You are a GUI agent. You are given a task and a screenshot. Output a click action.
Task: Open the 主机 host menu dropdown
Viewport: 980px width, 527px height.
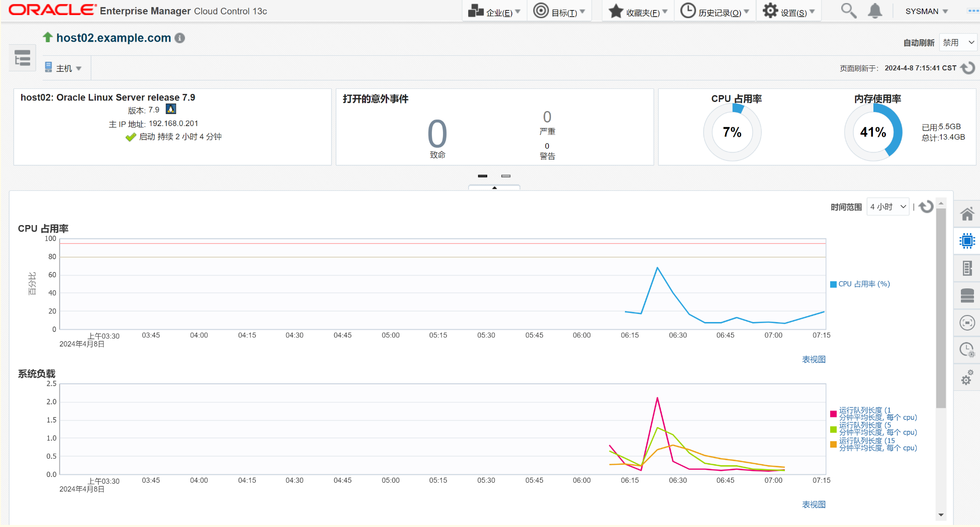[x=63, y=68]
